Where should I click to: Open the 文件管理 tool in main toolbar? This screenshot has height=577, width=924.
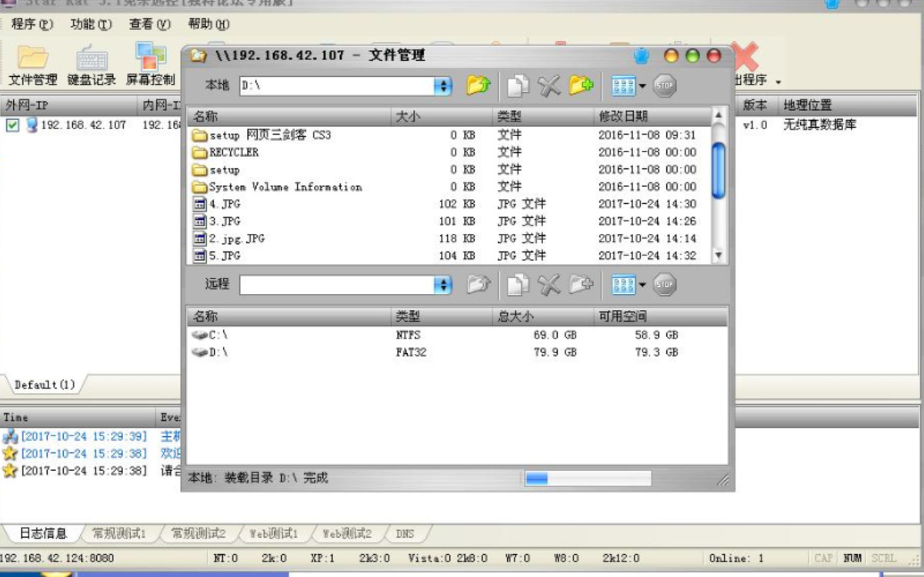33,65
